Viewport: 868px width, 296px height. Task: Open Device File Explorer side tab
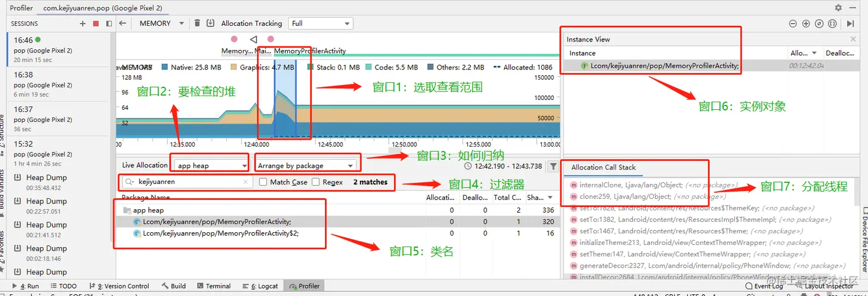864,241
